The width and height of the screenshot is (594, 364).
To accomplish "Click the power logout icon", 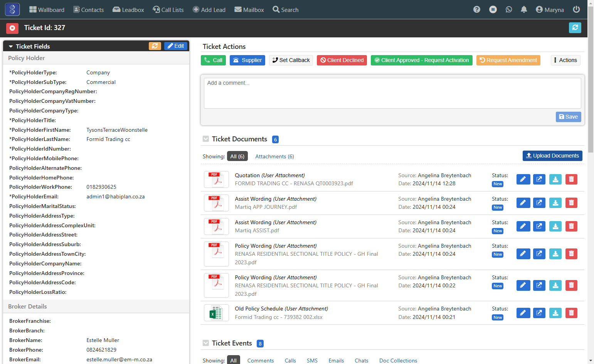I will [576, 10].
